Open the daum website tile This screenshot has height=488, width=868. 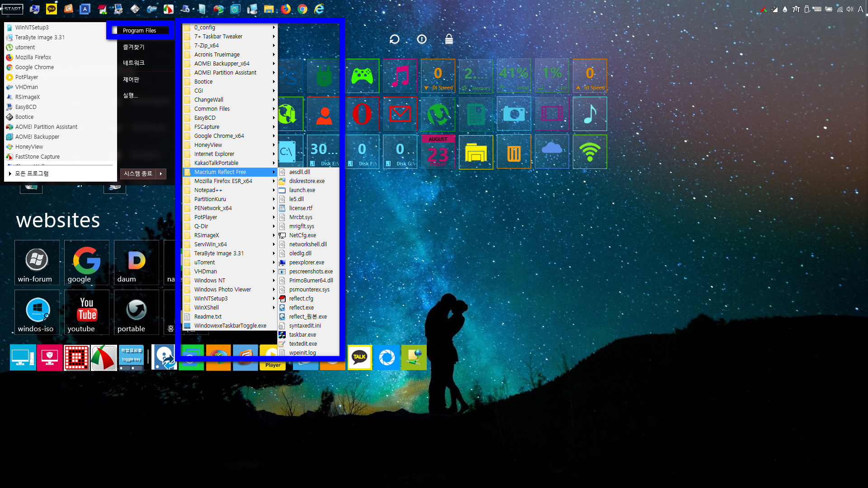(137, 263)
